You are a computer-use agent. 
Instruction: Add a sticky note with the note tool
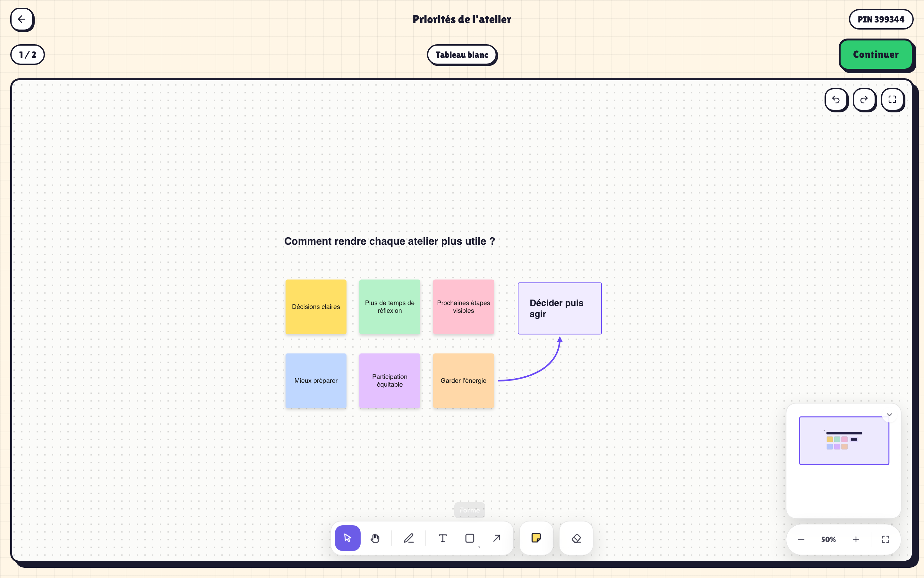pyautogui.click(x=536, y=538)
